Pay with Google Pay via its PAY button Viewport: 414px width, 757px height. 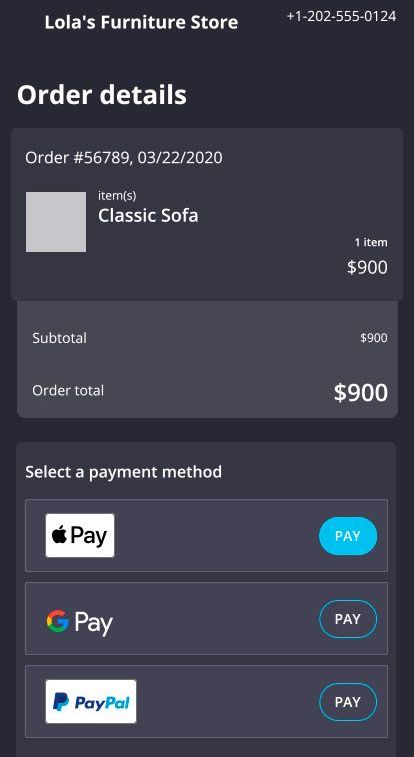[348, 619]
